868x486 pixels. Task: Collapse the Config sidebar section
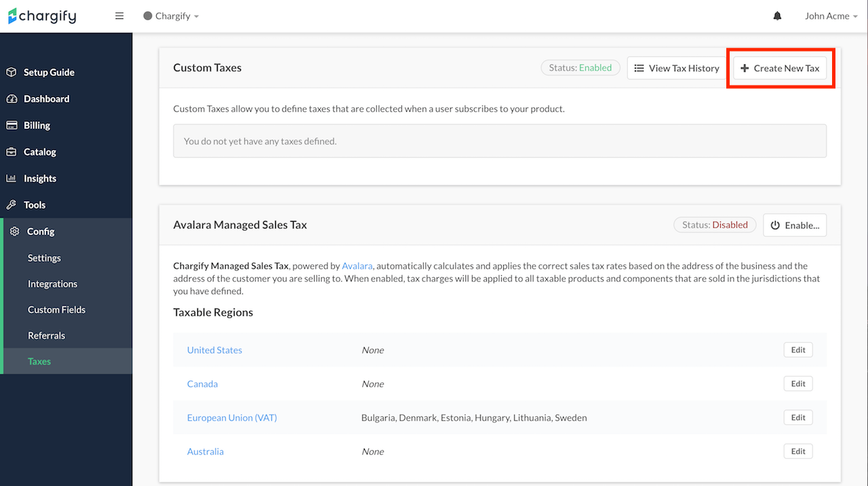(x=40, y=231)
